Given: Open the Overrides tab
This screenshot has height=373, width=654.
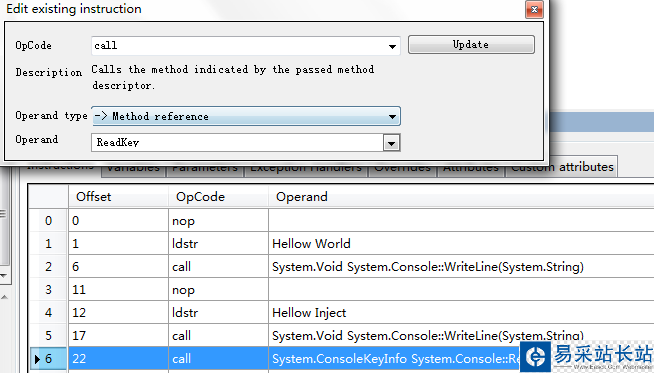Looking at the screenshot, I should pos(402,169).
